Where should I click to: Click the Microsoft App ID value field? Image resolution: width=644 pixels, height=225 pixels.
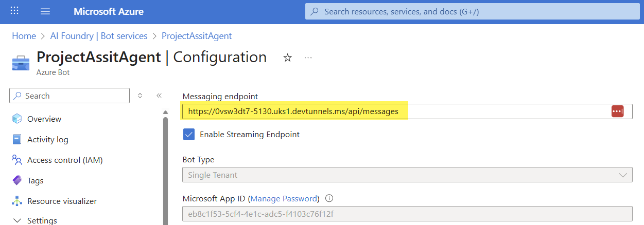click(x=407, y=213)
